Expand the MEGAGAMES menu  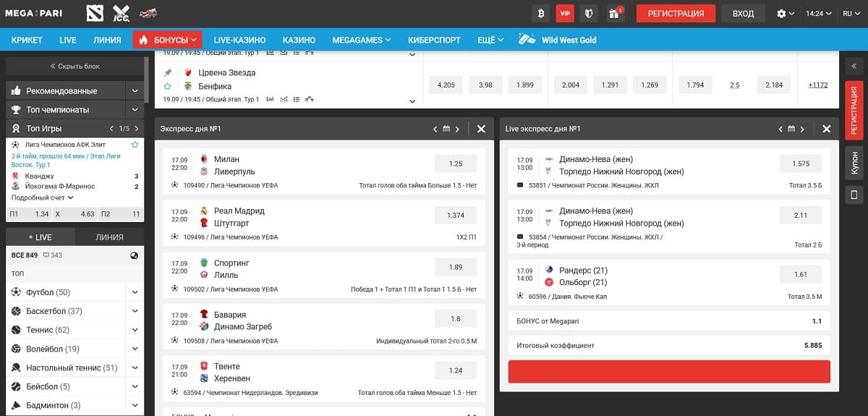(361, 40)
